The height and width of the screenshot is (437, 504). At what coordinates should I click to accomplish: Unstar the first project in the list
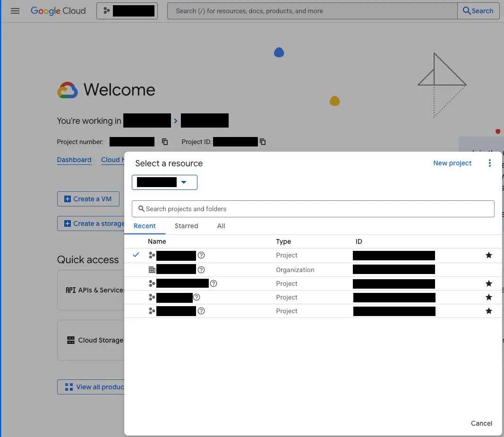coord(489,255)
